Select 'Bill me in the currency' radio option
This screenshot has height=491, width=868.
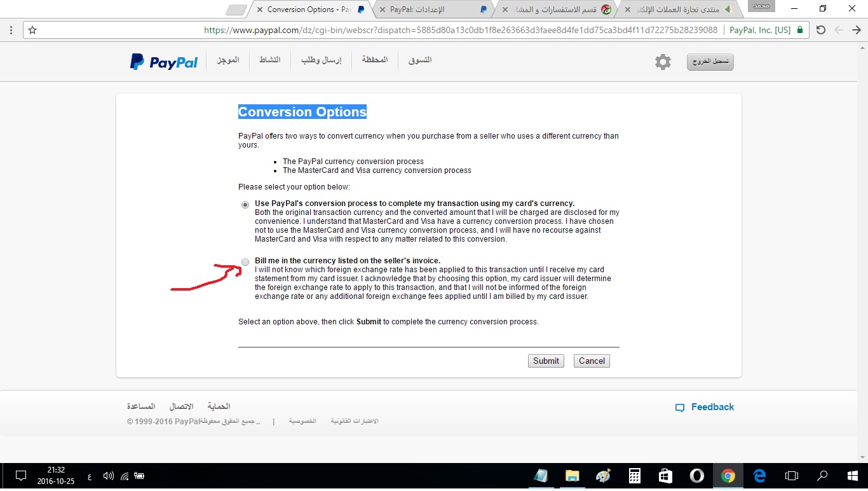coord(245,261)
